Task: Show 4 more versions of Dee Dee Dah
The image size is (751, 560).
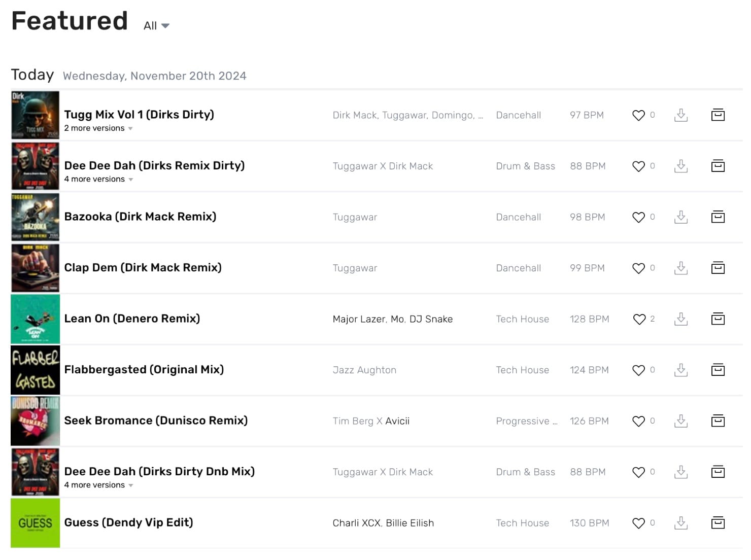Action: [98, 179]
